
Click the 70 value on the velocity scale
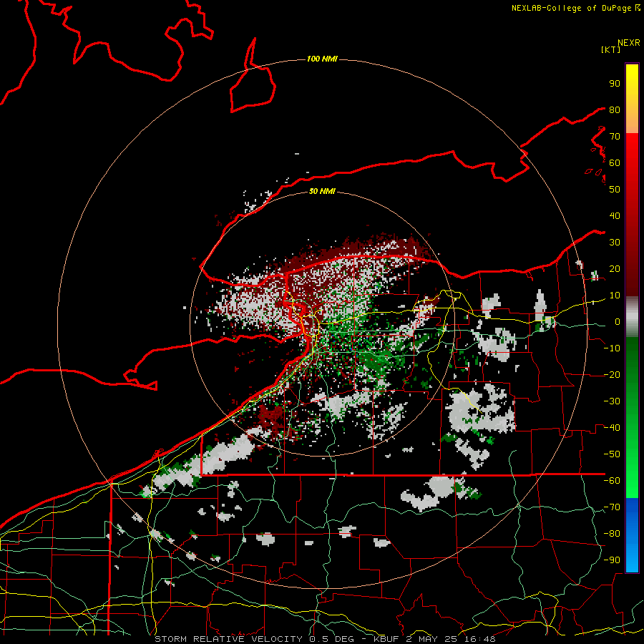(x=615, y=136)
